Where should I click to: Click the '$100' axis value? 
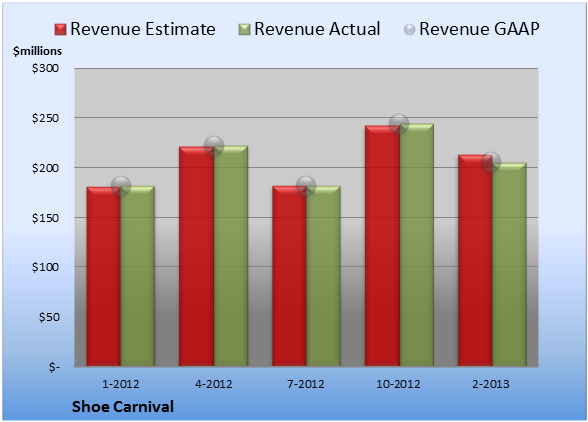tap(45, 267)
